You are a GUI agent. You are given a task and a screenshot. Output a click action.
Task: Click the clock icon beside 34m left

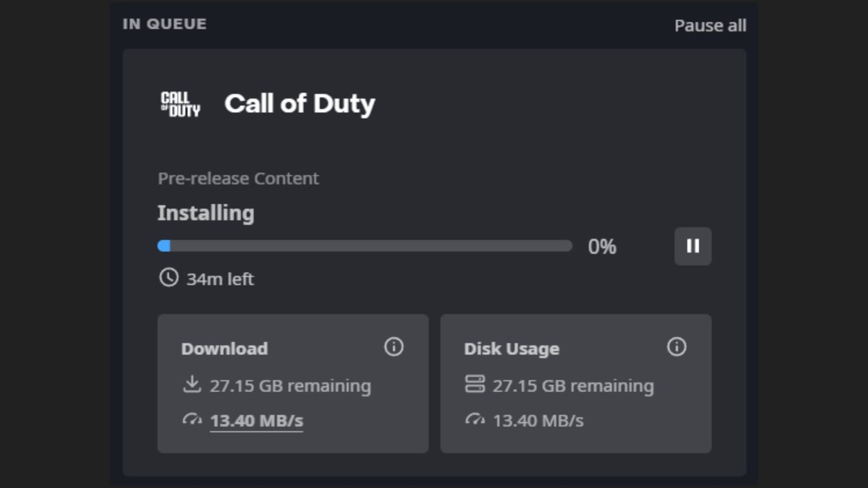[x=169, y=278]
